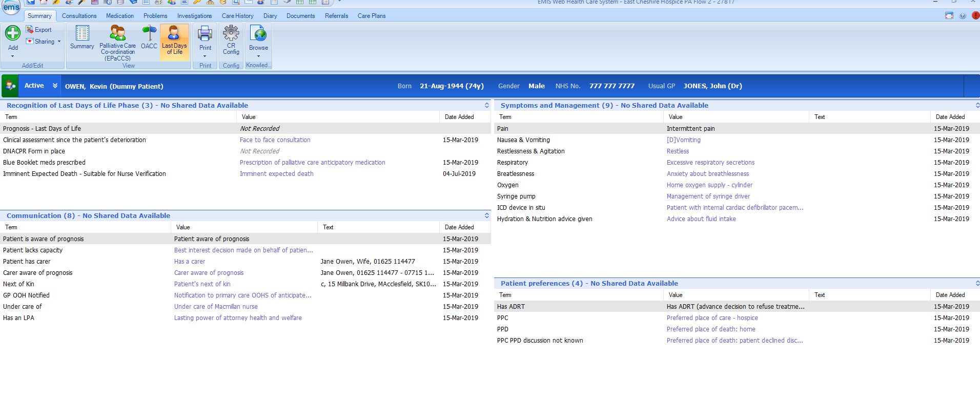Viewport: 980px width, 396px height.
Task: Open CR Config gear settings
Action: click(x=231, y=40)
